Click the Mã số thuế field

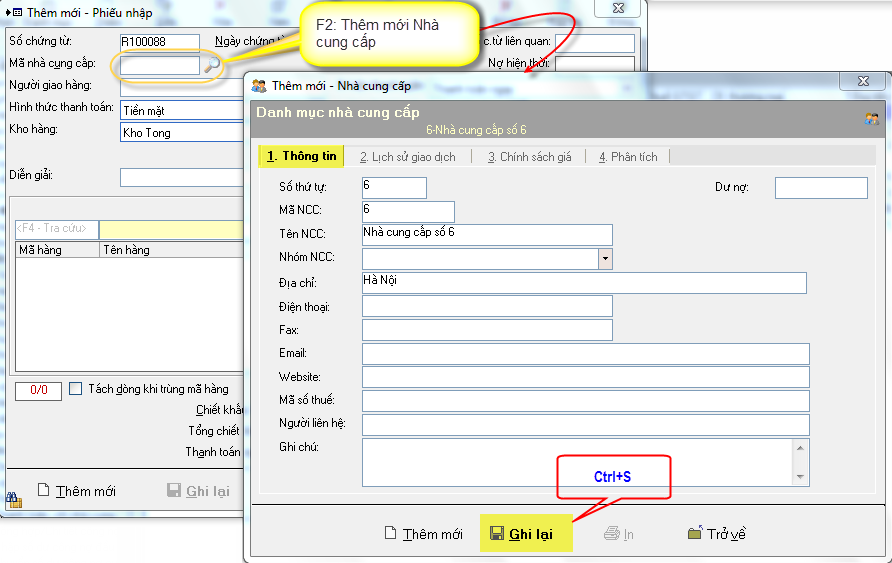point(585,401)
